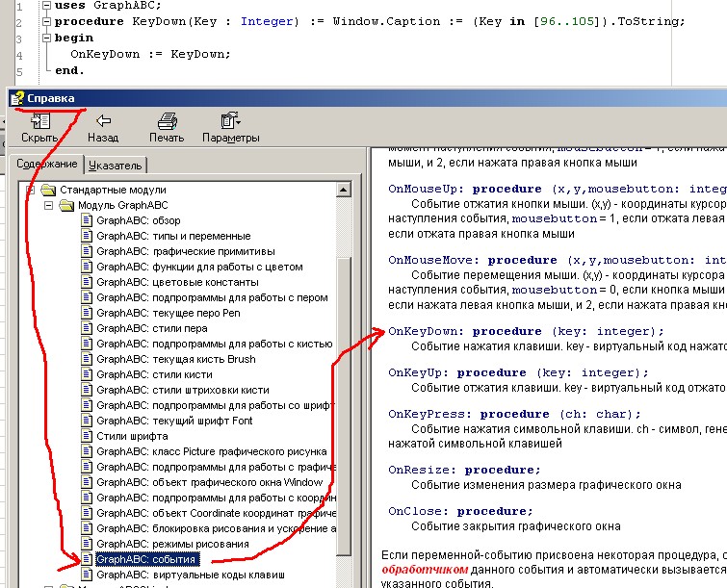Click the Справка help window title icon

pyautogui.click(x=17, y=98)
